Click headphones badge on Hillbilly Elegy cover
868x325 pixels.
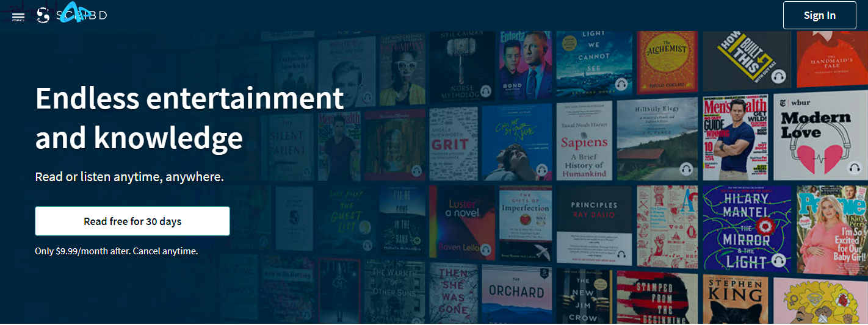pyautogui.click(x=685, y=168)
